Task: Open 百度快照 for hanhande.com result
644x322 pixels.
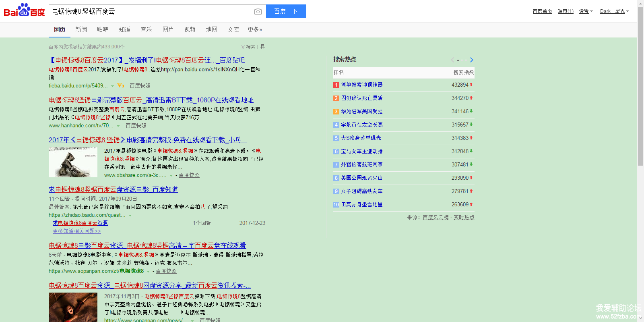Action: click(x=136, y=125)
